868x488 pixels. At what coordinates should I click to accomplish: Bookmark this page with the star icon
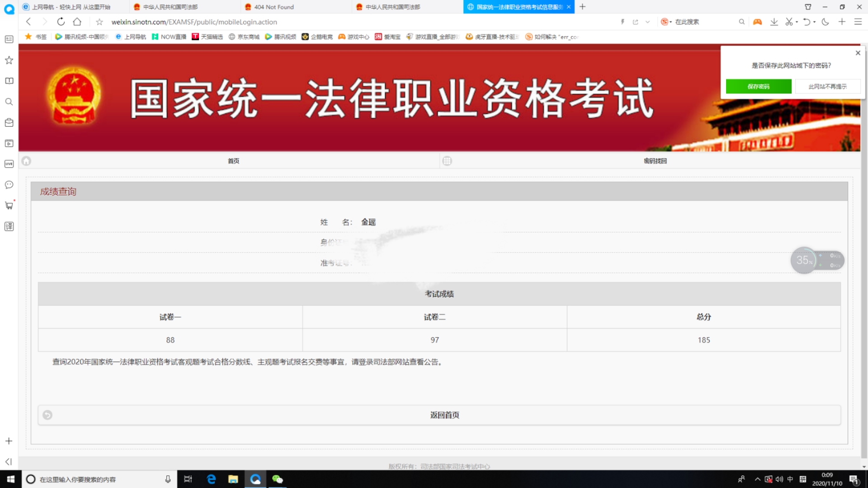pos(99,22)
